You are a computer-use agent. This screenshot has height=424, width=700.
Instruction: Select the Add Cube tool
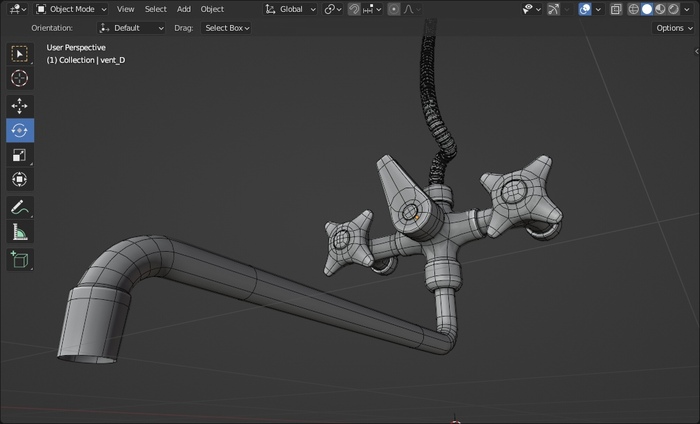20,260
